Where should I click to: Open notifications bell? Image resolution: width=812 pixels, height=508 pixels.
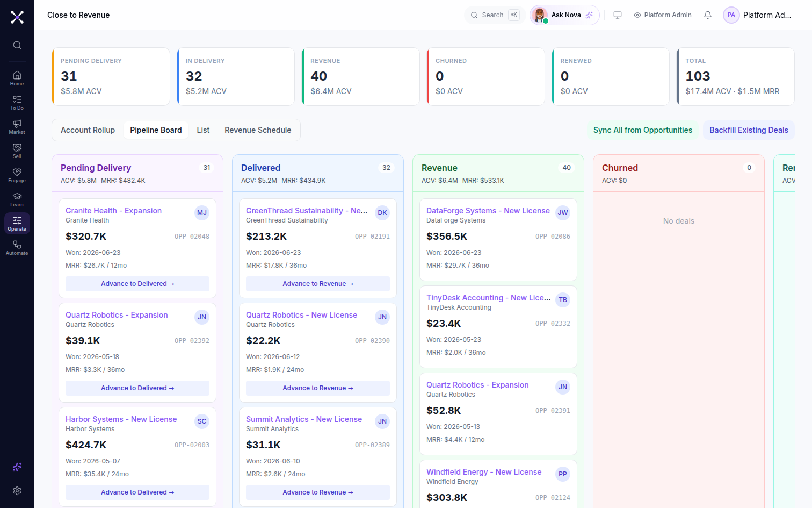[708, 15]
